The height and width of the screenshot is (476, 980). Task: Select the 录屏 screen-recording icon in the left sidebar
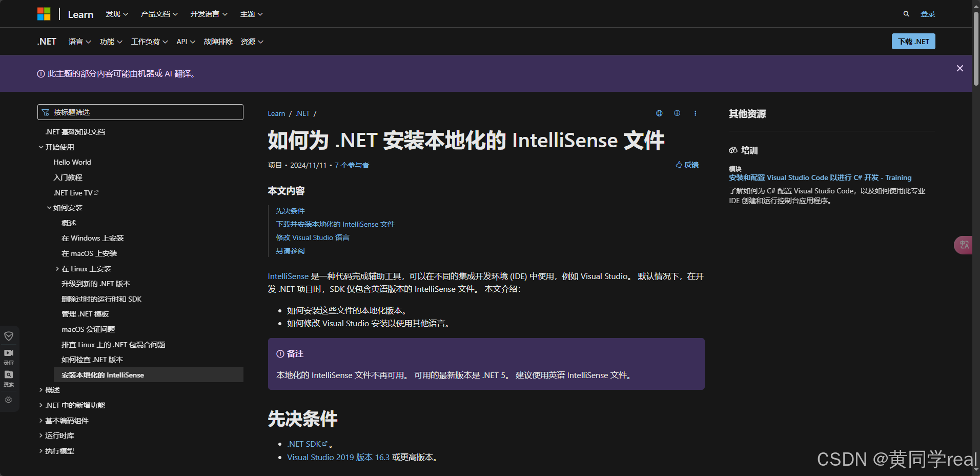(x=9, y=353)
